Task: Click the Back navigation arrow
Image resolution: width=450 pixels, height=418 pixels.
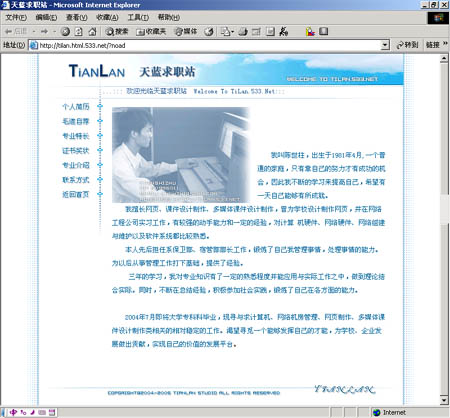Action: (15, 32)
